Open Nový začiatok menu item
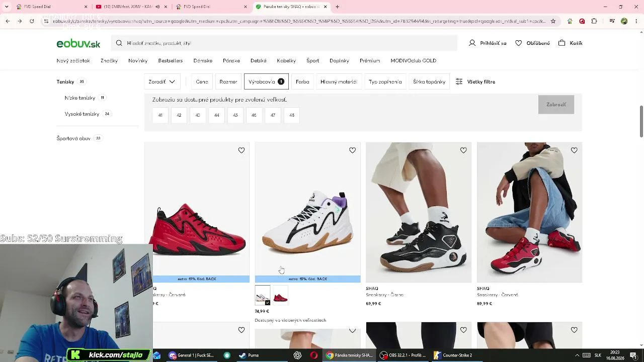Viewport: 644px width, 362px height. point(73,61)
